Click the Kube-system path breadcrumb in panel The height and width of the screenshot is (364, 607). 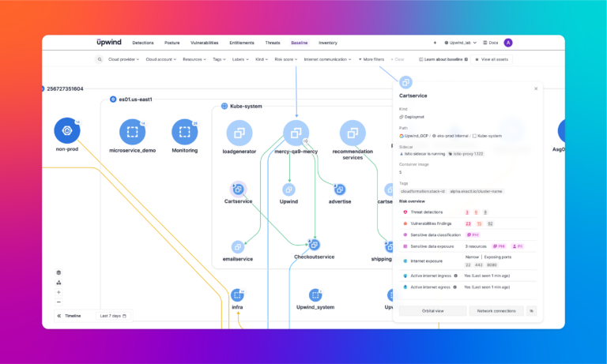coord(487,136)
